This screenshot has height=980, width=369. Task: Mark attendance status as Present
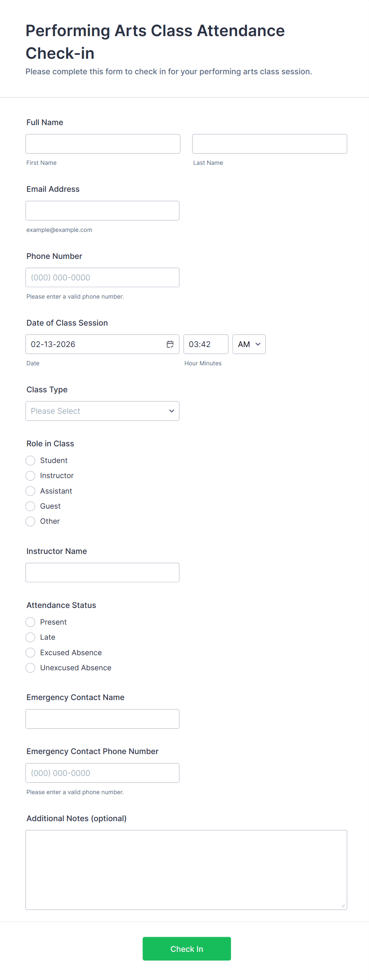[x=31, y=622]
